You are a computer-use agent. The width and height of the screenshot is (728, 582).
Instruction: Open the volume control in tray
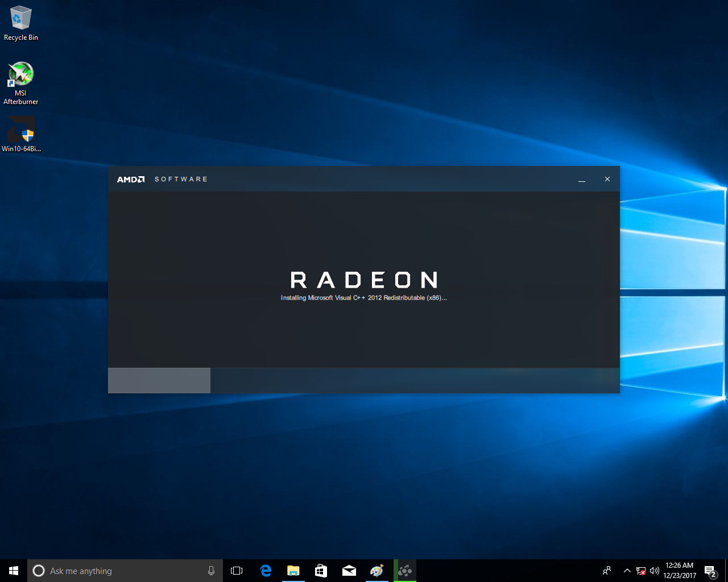[x=655, y=571]
